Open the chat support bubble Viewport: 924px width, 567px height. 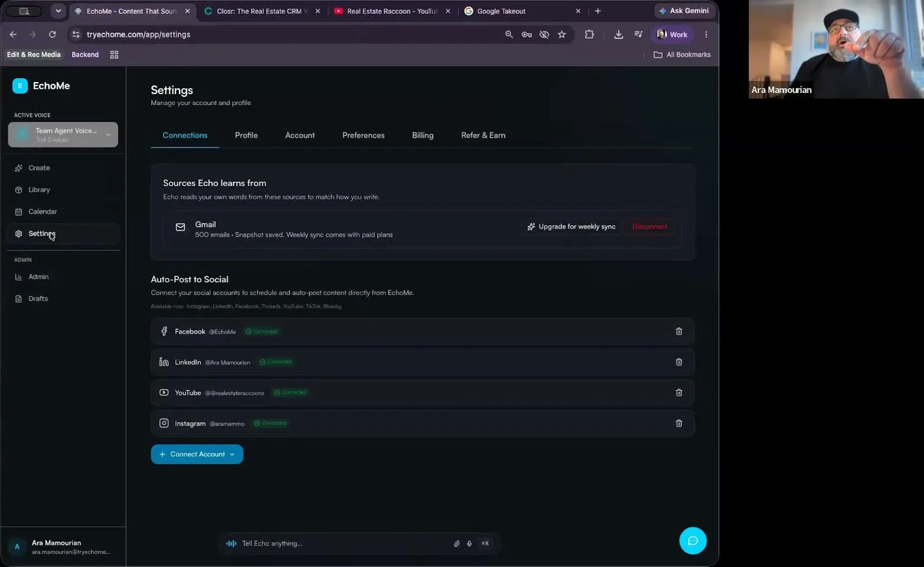692,541
